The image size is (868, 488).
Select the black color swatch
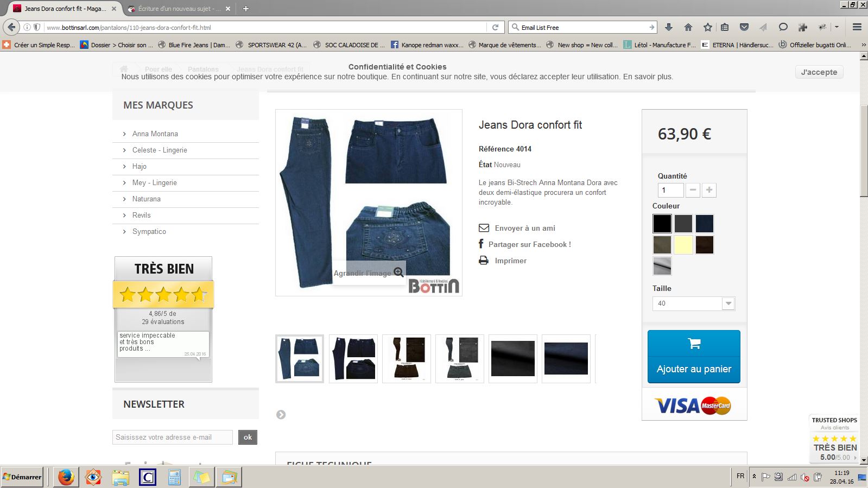(662, 224)
